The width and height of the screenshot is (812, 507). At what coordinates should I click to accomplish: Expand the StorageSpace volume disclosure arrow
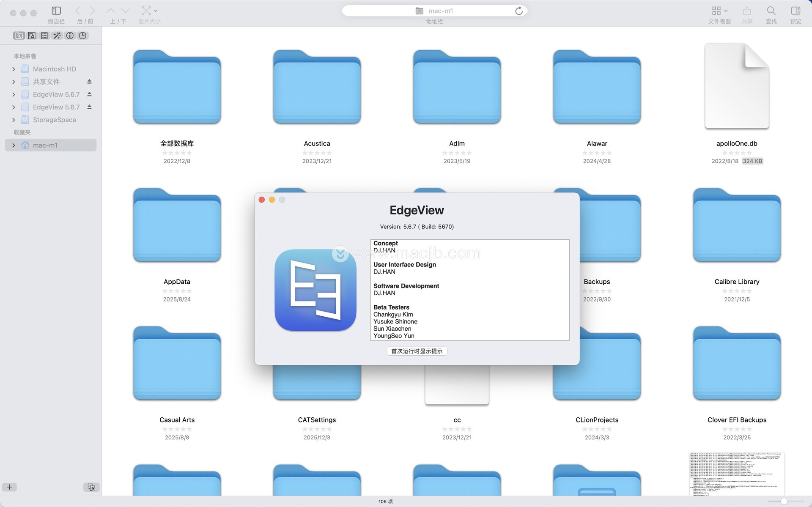pos(14,120)
